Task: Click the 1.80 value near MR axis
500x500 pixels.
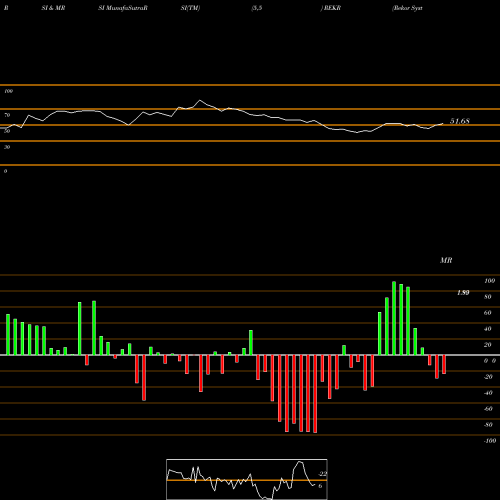Action: point(463,293)
